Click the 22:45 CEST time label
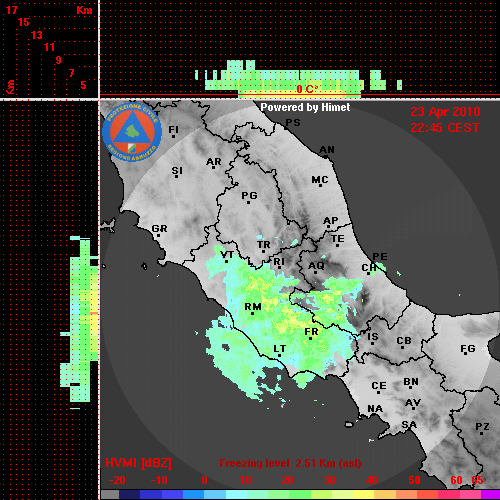 445,128
